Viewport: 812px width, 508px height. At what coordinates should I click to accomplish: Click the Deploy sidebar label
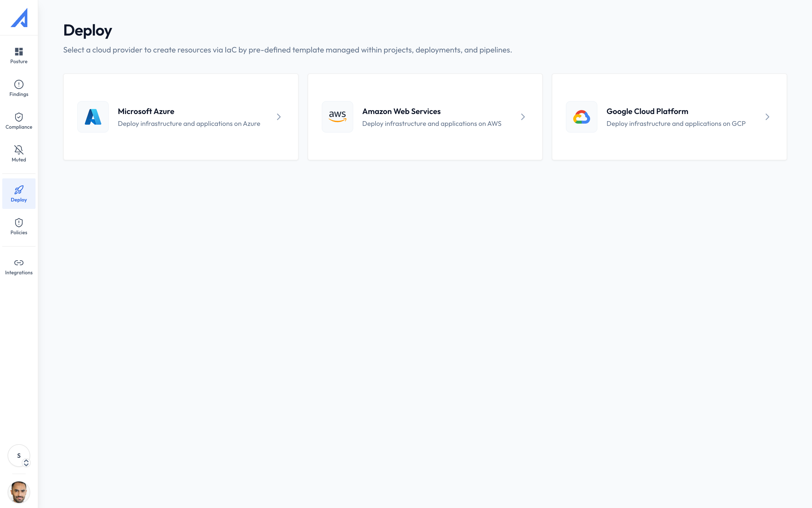point(19,200)
